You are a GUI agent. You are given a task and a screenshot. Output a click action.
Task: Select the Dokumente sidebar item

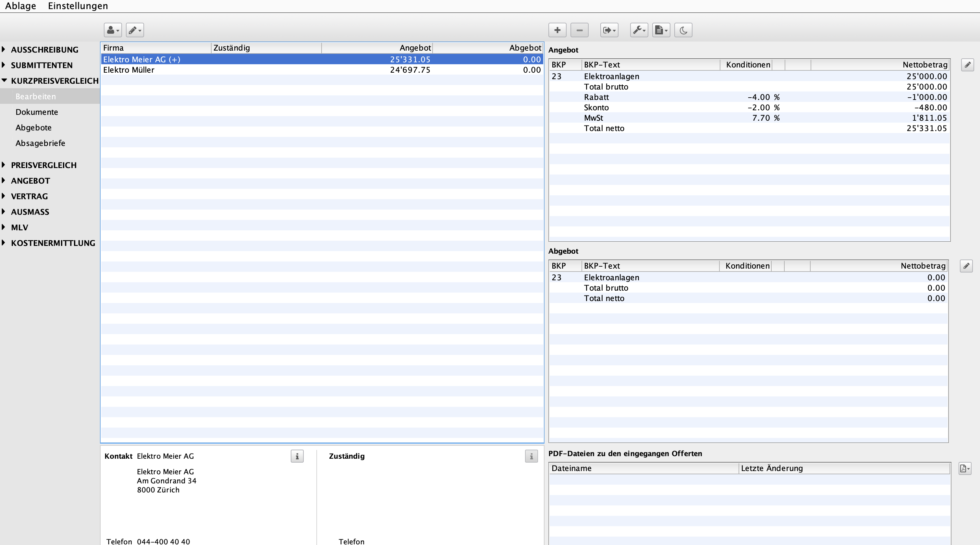click(37, 112)
